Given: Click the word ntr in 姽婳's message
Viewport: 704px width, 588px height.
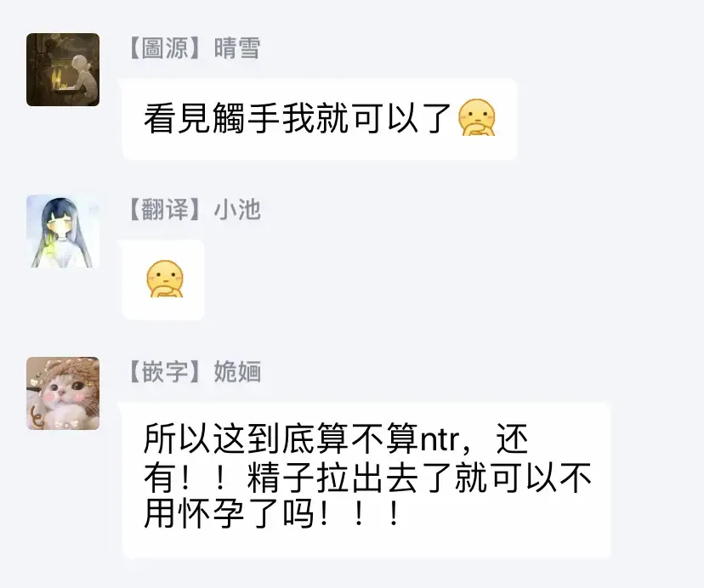Looking at the screenshot, I should pos(439,440).
